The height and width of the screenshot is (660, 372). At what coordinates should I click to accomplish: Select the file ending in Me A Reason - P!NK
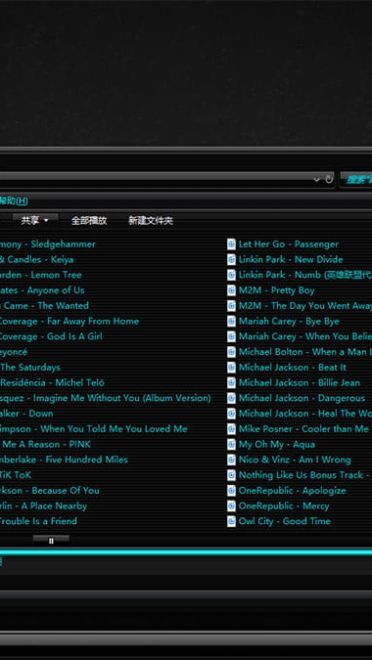[x=45, y=444]
